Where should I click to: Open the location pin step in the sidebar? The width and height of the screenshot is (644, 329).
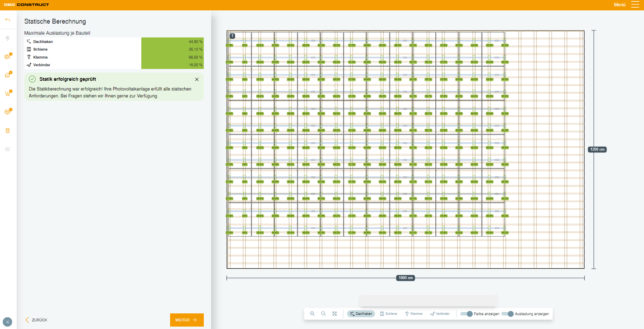[8, 38]
